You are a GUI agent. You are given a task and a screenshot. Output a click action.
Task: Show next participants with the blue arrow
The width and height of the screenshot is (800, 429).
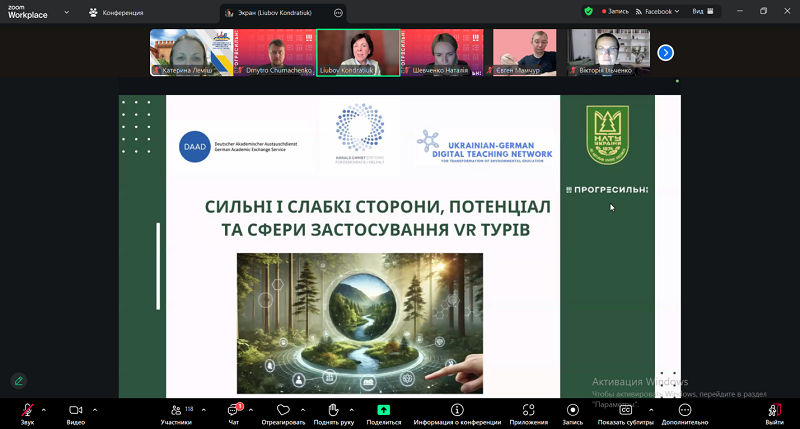tap(665, 52)
